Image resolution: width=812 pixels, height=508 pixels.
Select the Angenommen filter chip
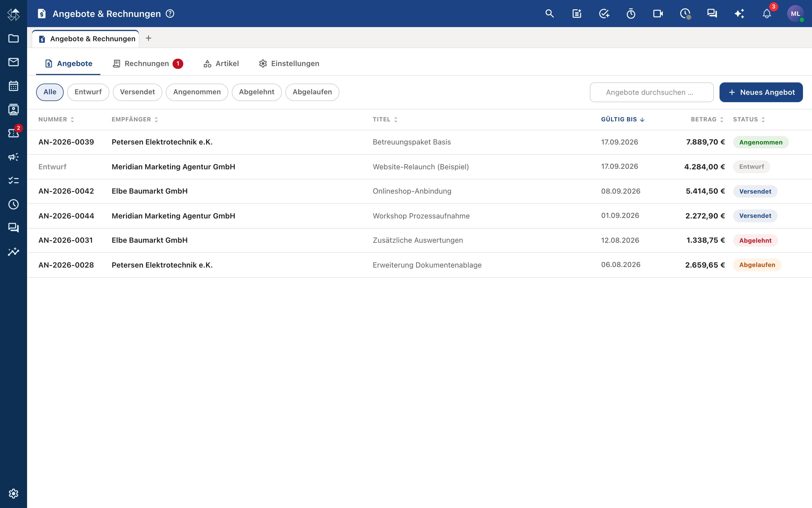click(x=197, y=92)
